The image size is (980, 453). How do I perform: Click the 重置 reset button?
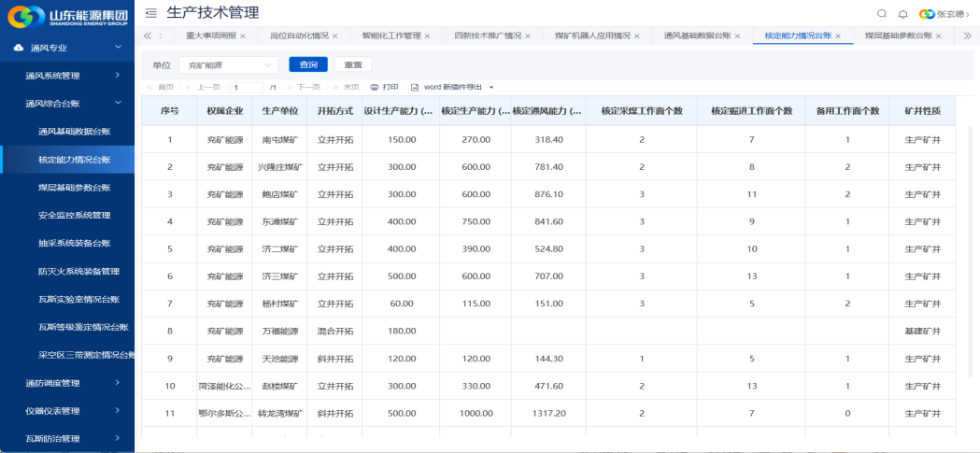pos(353,65)
